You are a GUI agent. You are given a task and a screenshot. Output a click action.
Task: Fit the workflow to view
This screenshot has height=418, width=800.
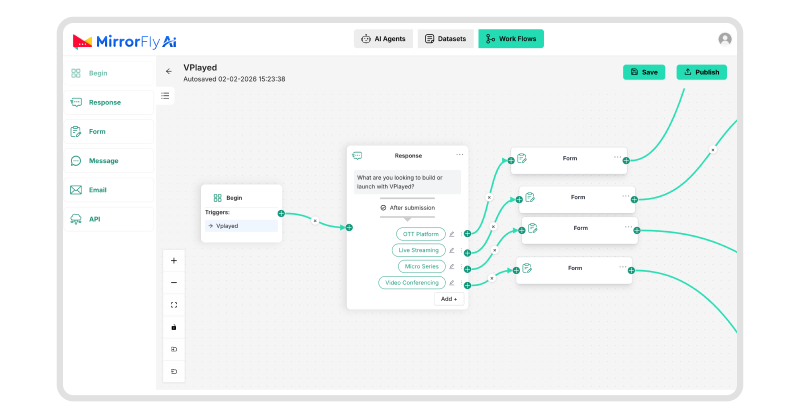coord(174,305)
